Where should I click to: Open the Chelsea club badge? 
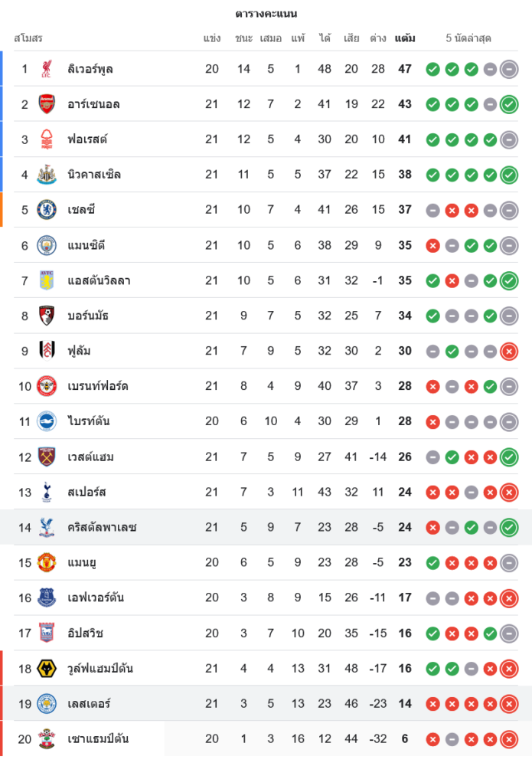[x=47, y=210]
